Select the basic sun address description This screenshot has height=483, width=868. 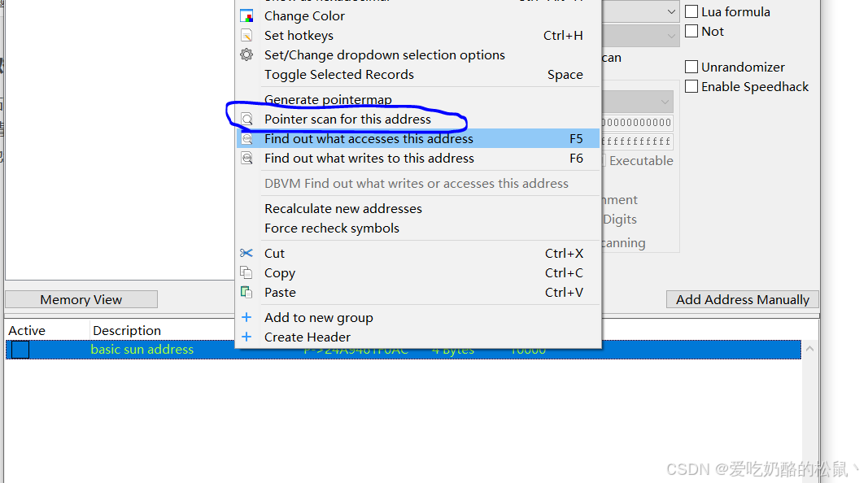click(142, 349)
